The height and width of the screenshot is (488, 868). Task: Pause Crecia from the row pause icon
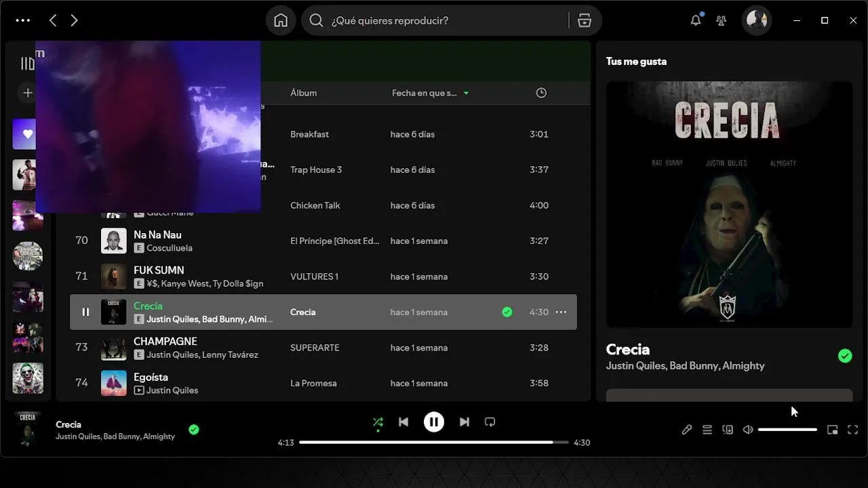pyautogui.click(x=85, y=312)
